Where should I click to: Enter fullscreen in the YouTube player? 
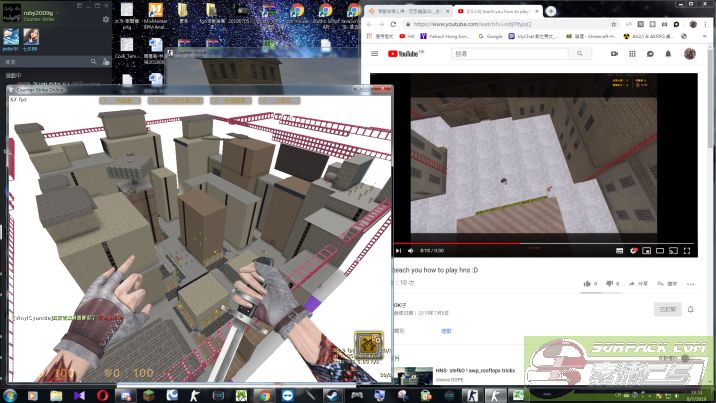(687, 251)
